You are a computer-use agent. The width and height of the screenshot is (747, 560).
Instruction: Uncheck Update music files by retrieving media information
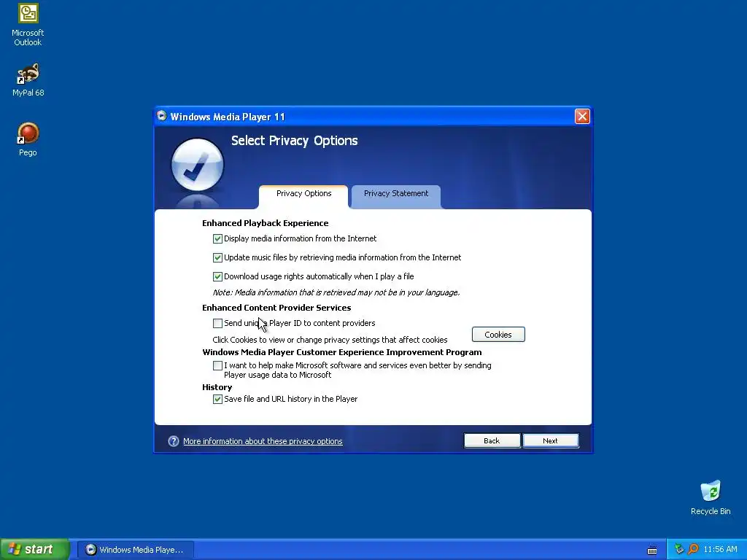(x=217, y=257)
